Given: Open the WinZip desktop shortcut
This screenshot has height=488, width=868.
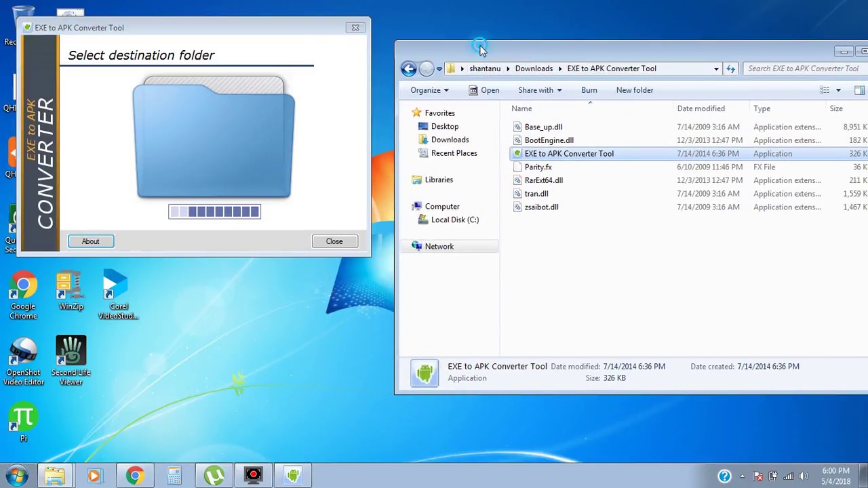Looking at the screenshot, I should pyautogui.click(x=71, y=291).
